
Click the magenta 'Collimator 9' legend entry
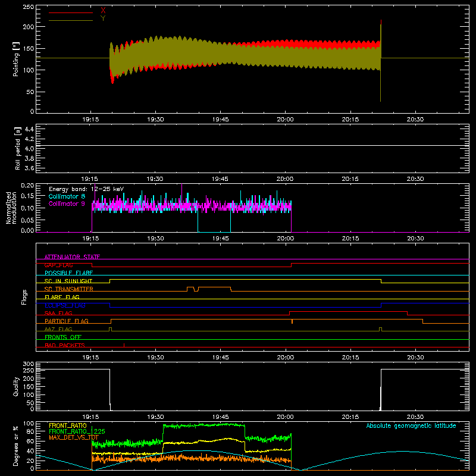[67, 203]
